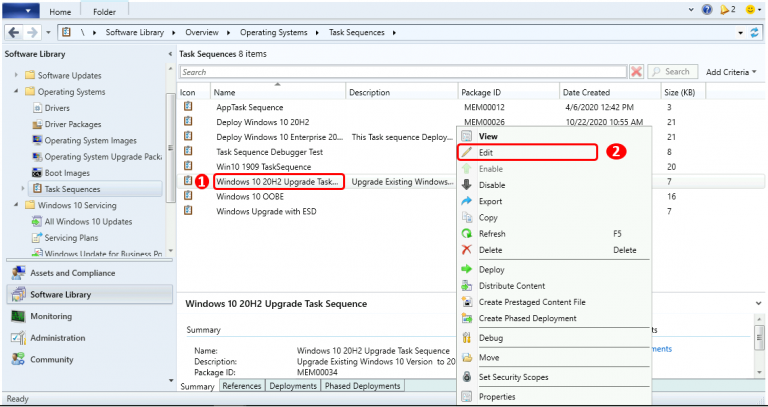
Task: Click the Set Security Scopes lock icon
Action: [x=467, y=377]
